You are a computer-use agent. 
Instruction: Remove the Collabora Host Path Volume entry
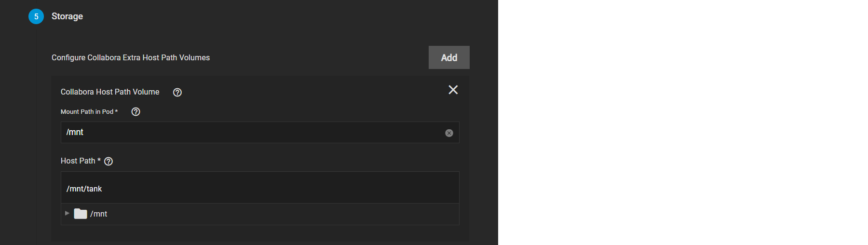[453, 90]
